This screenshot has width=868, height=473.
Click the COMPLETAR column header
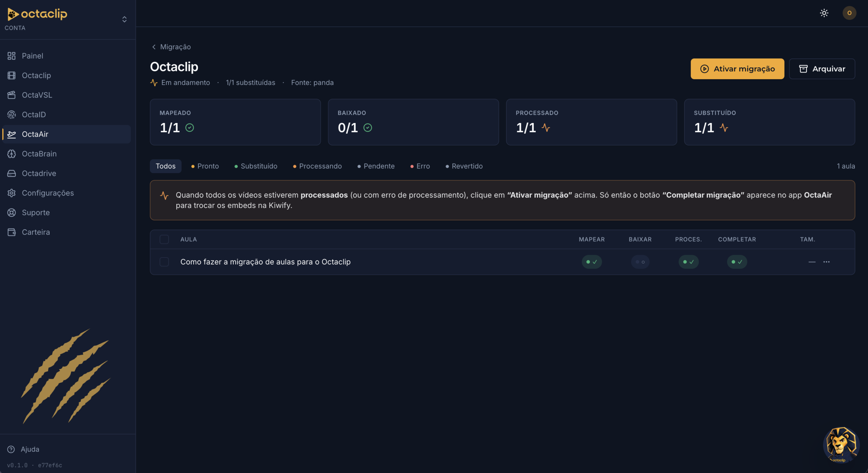[x=737, y=240]
